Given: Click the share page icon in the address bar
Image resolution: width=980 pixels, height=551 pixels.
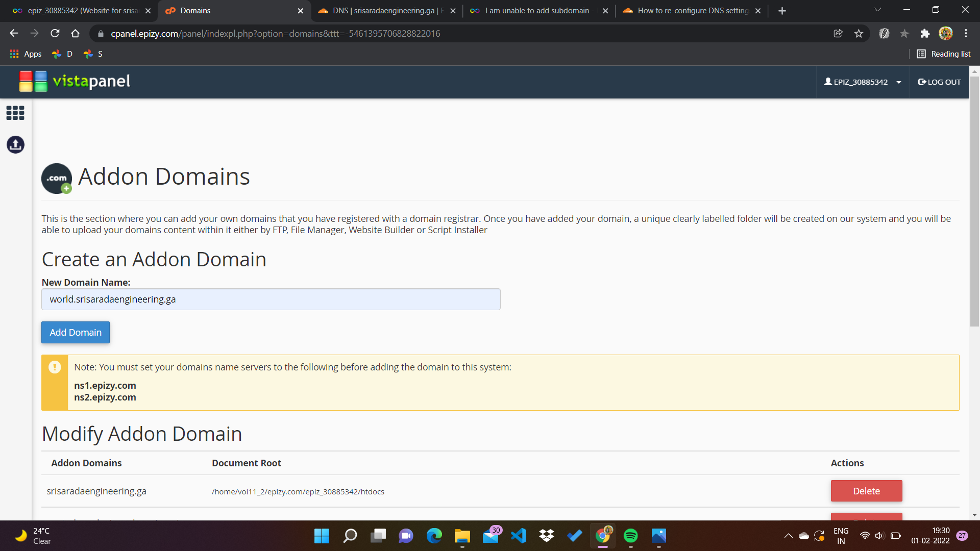Looking at the screenshot, I should pos(838,34).
